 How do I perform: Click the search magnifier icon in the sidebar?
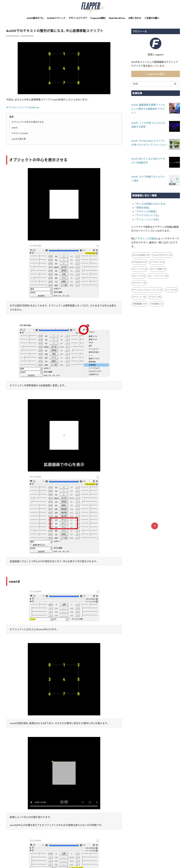coord(175,84)
